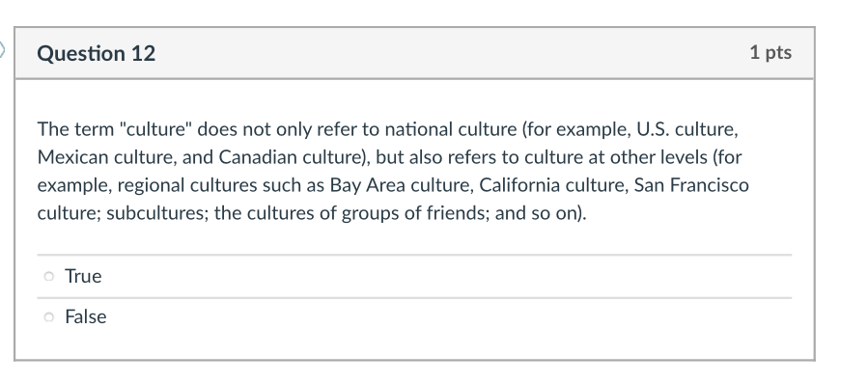The width and height of the screenshot is (868, 383).
Task: Click empty space right of the False option
Action: (x=443, y=317)
